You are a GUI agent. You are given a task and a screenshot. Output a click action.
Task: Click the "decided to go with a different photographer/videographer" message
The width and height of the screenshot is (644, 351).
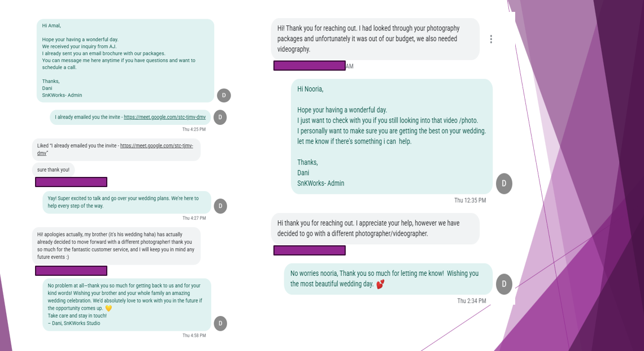pyautogui.click(x=375, y=228)
